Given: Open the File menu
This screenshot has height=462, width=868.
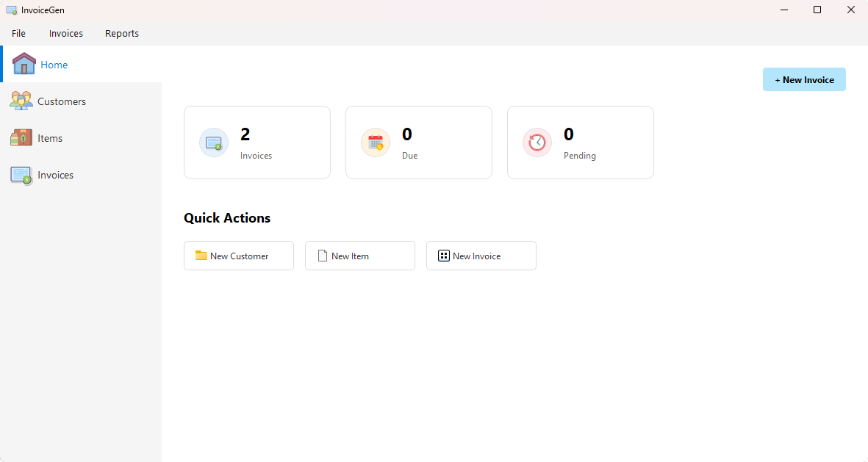Looking at the screenshot, I should (18, 33).
